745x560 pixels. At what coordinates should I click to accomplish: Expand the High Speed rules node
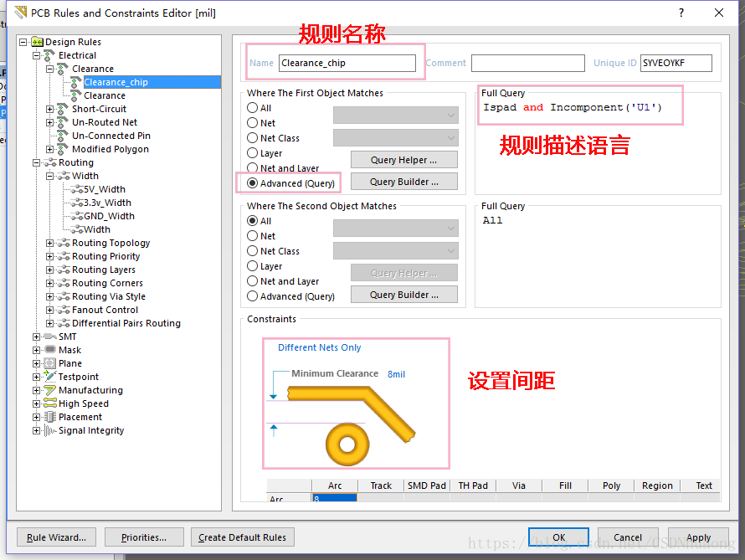click(x=36, y=403)
